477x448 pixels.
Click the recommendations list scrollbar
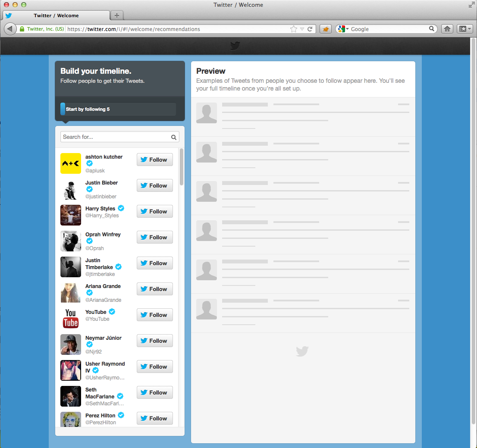tap(182, 167)
